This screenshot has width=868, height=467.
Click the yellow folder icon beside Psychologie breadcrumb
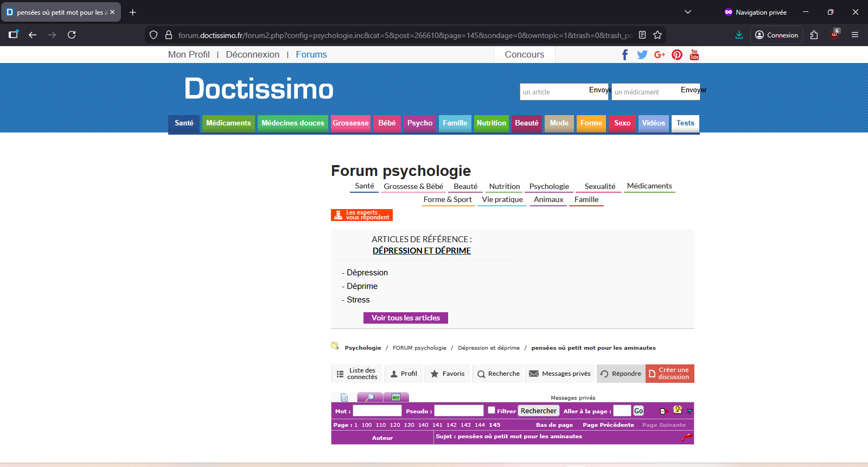pyautogui.click(x=335, y=346)
